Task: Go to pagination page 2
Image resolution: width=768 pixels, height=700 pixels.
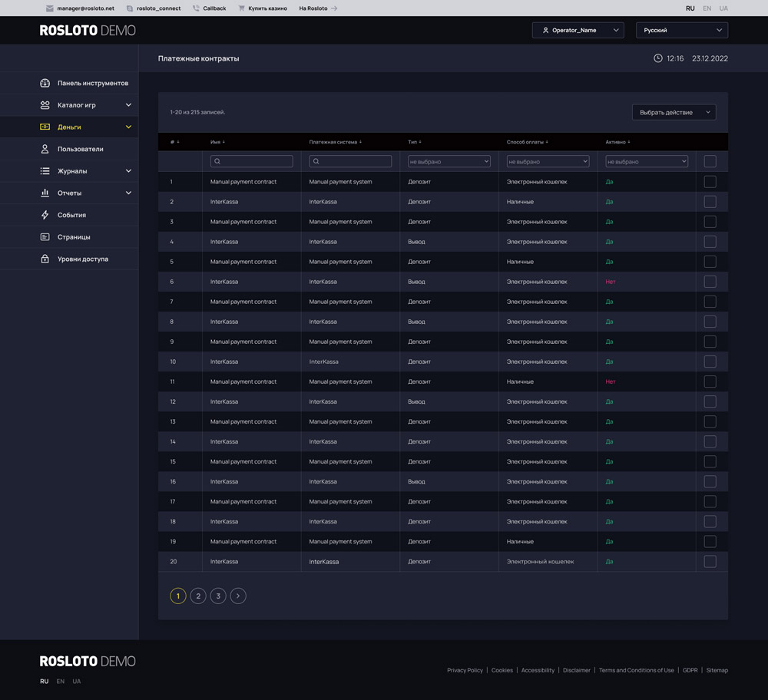Action: 198,596
